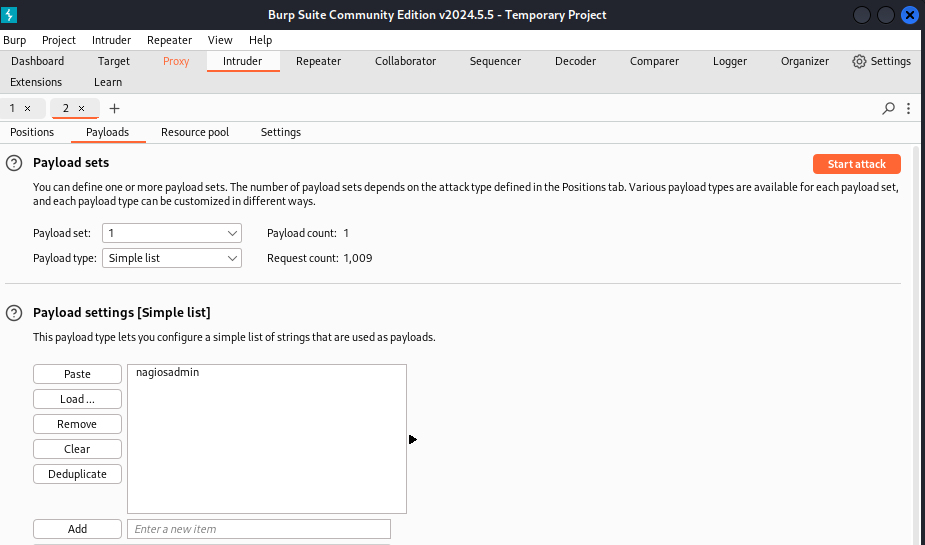Click the Deduplicate button
Screen dimensions: 925x545
(x=77, y=474)
